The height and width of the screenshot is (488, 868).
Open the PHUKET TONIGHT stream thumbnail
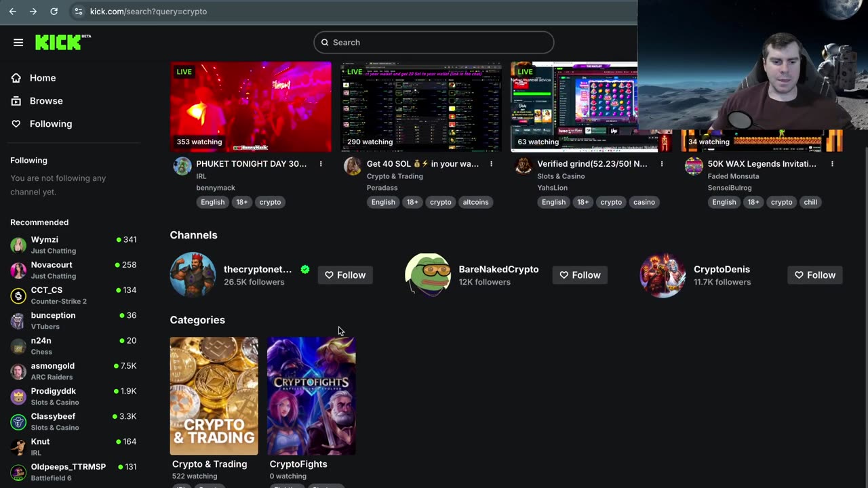[251, 107]
